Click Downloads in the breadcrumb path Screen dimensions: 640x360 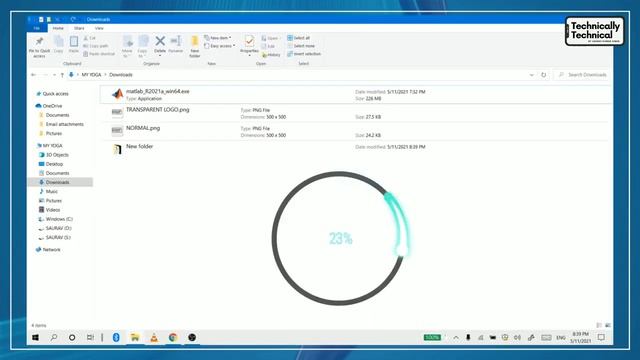pos(121,75)
